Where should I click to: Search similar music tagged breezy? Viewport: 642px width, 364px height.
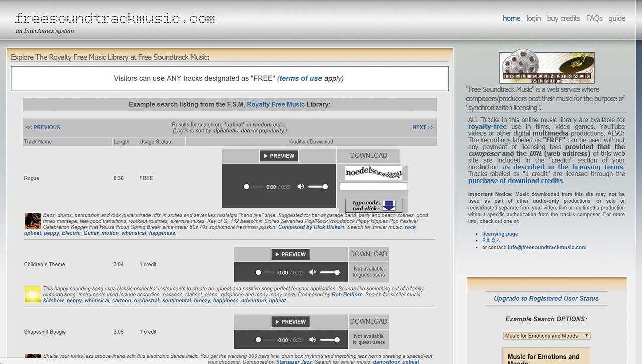point(202,301)
